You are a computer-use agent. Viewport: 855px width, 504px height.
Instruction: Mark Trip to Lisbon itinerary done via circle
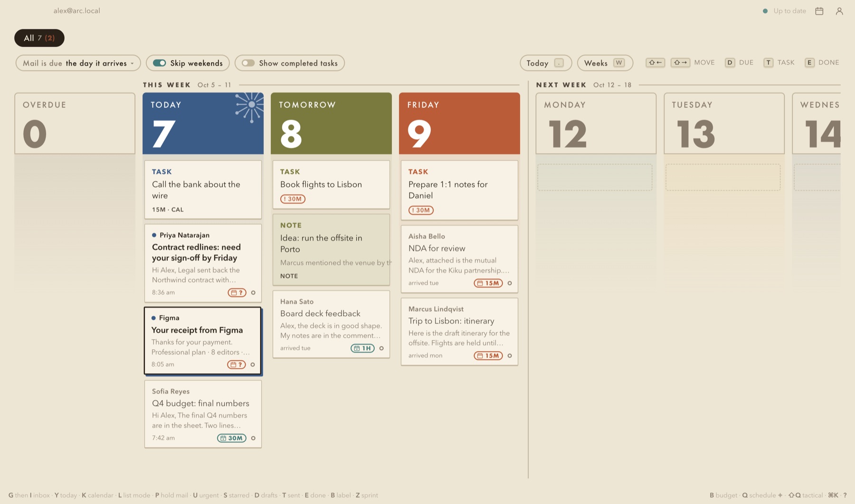pyautogui.click(x=510, y=356)
